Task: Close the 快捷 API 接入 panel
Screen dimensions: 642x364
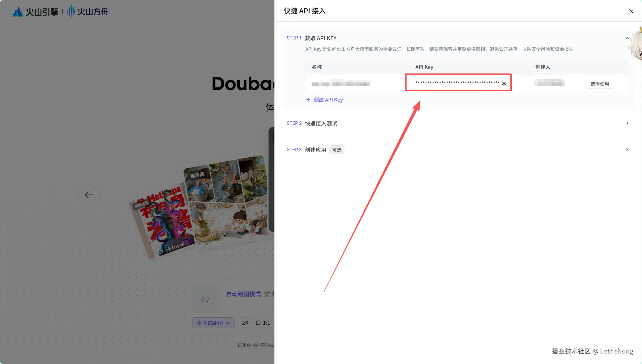Action: (631, 11)
